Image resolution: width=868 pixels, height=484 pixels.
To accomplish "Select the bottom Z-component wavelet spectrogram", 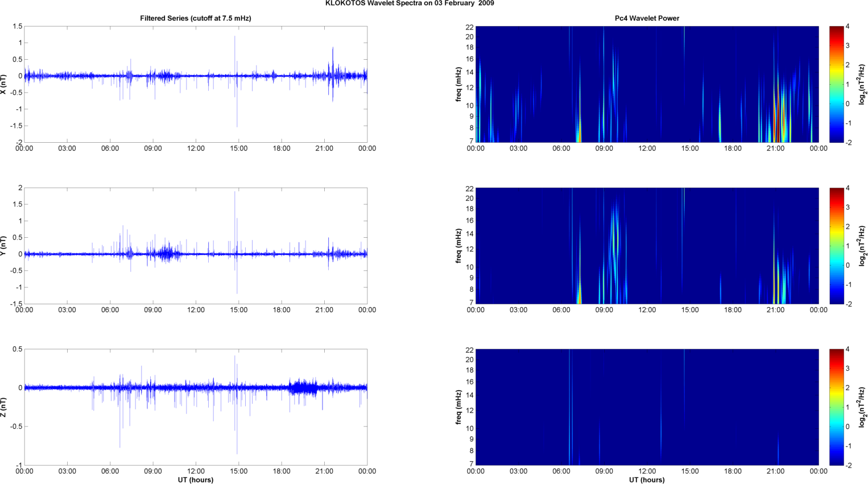I will (647, 407).
